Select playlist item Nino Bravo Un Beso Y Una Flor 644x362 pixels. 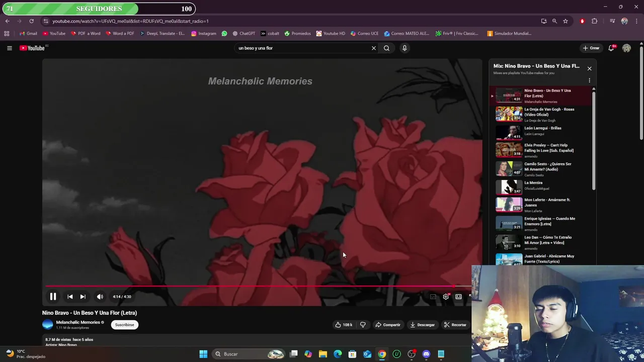pos(541,96)
